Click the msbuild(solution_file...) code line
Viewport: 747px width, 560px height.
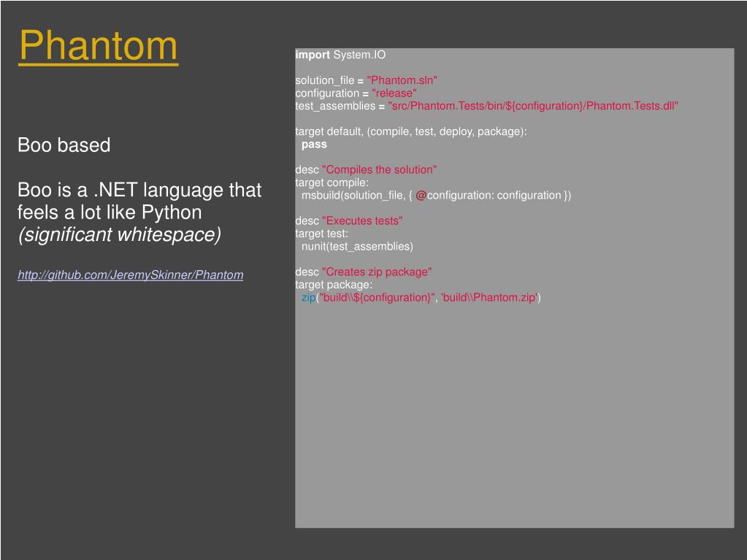(436, 195)
